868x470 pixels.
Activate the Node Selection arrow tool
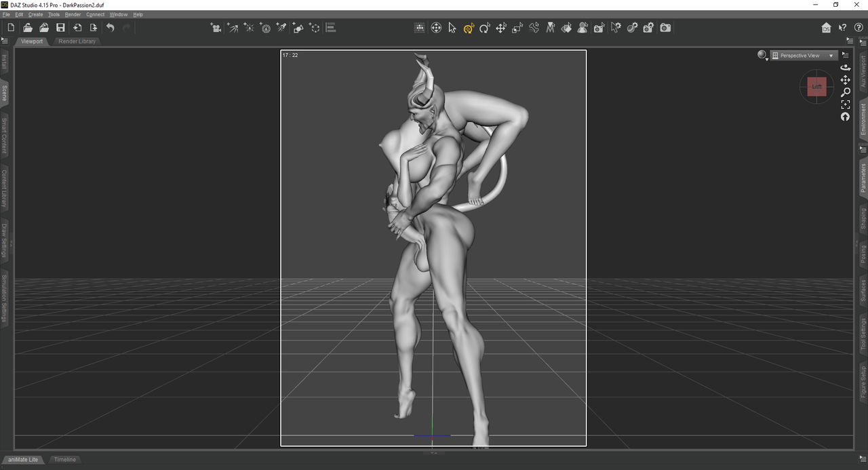(452, 28)
